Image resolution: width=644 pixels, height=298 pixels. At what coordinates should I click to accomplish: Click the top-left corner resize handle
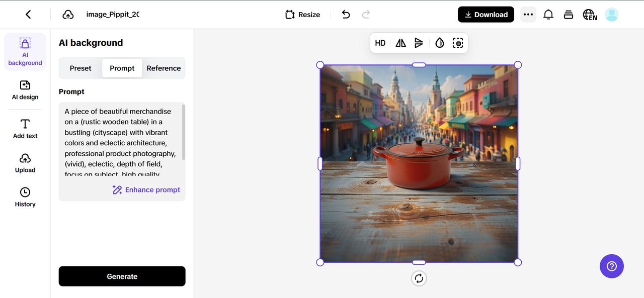[x=320, y=65]
